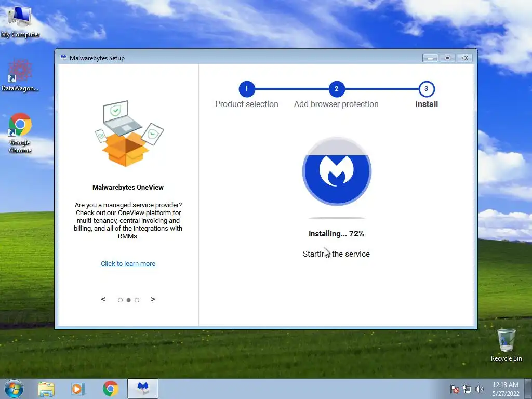Click the Install step label
532x399 pixels.
tap(427, 104)
